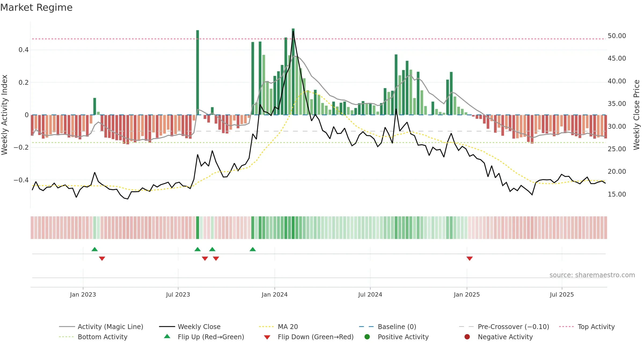Image resolution: width=644 pixels, height=362 pixels.
Task: Select the second flip-down triangle after Jul 2023
Action: [216, 258]
